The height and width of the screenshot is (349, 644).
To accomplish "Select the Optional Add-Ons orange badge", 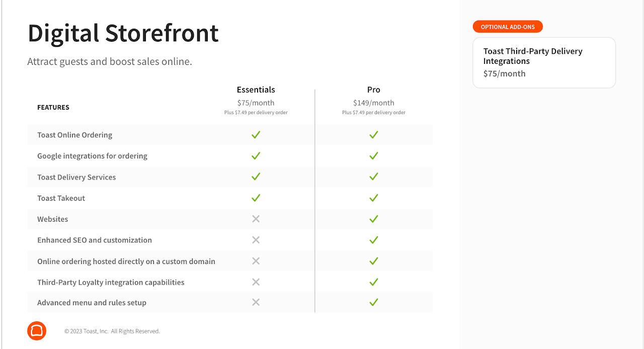I will click(508, 27).
